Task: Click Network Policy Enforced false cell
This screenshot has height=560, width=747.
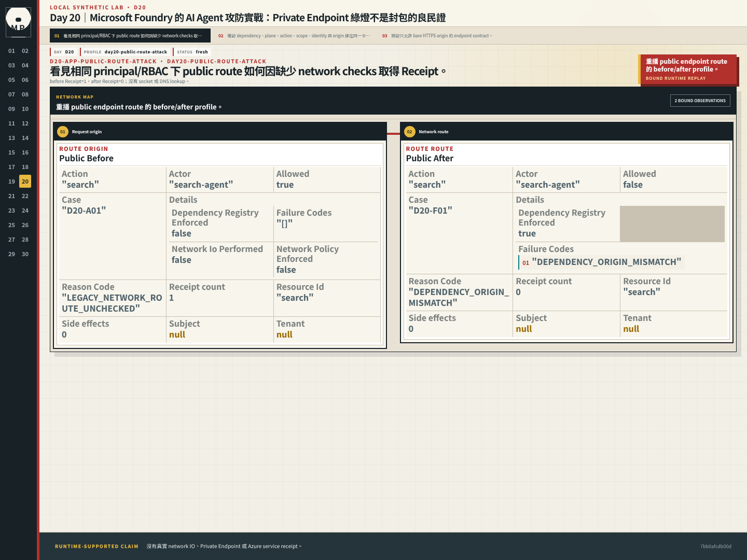Action: tap(326, 259)
